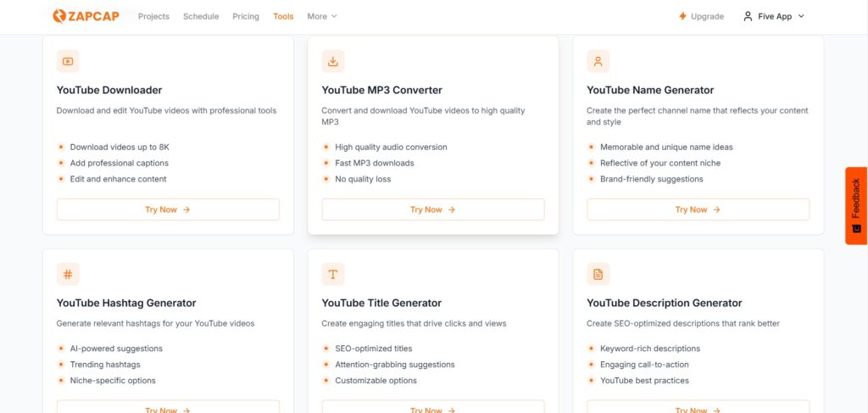Click 'AI-powered suggestions' bullet

tap(116, 349)
